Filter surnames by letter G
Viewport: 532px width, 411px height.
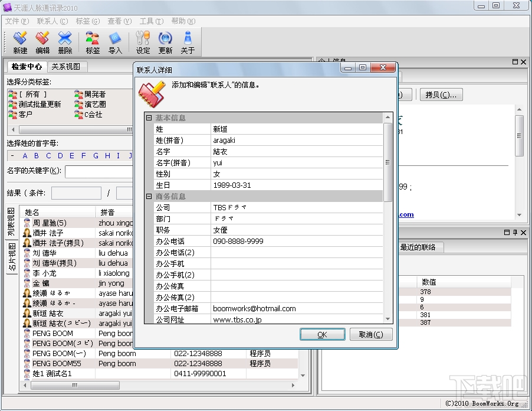pos(96,155)
